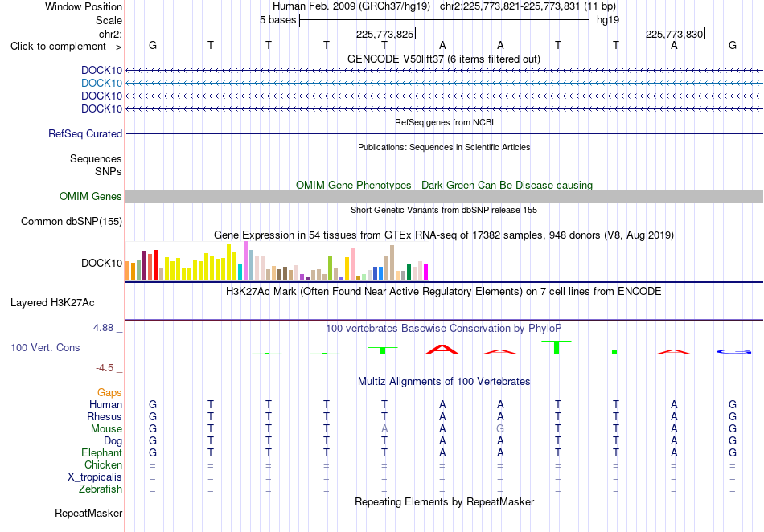Click the orange Gaps label
Image resolution: width=764 pixels, height=532 pixels.
coord(109,392)
